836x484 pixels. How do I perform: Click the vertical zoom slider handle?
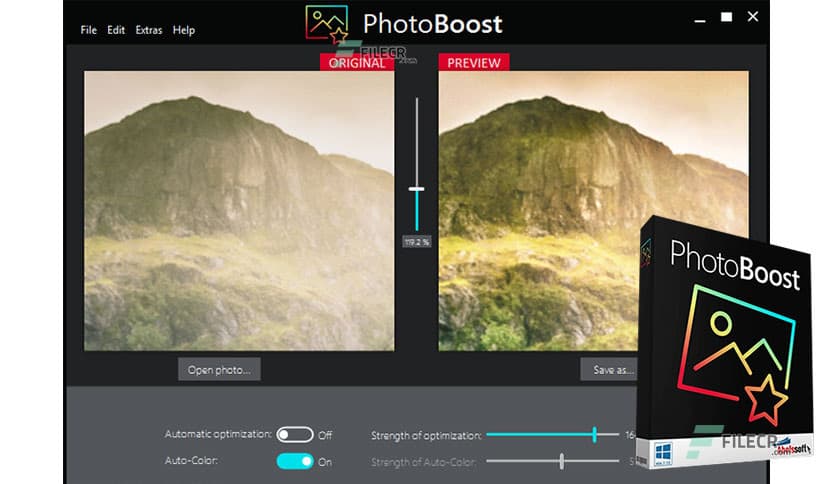click(416, 189)
